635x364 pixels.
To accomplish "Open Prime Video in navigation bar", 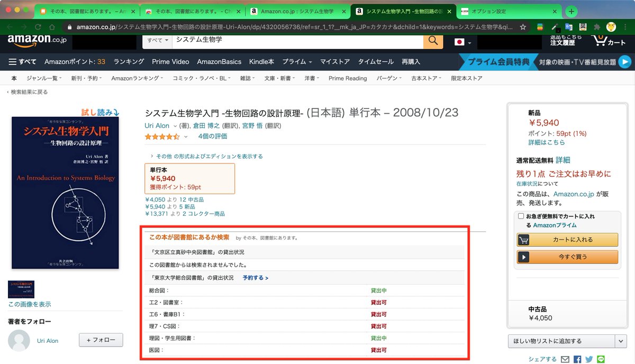I will tap(170, 62).
